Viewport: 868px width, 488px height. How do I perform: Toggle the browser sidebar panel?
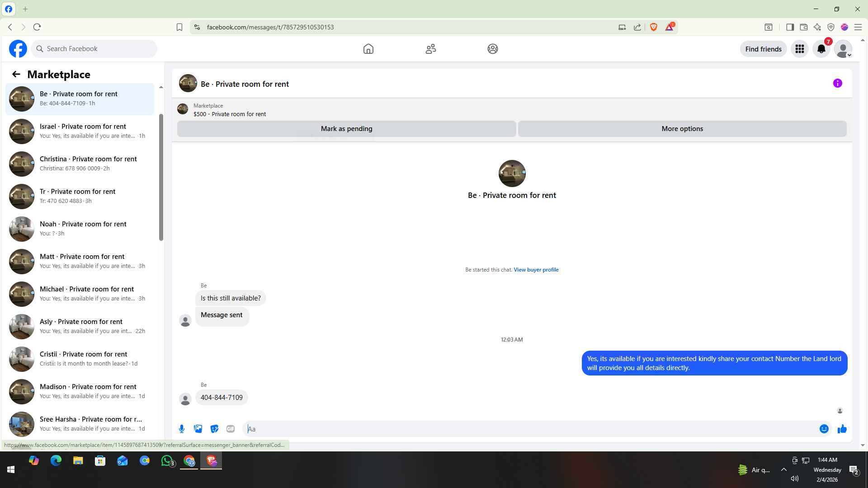[x=790, y=27]
